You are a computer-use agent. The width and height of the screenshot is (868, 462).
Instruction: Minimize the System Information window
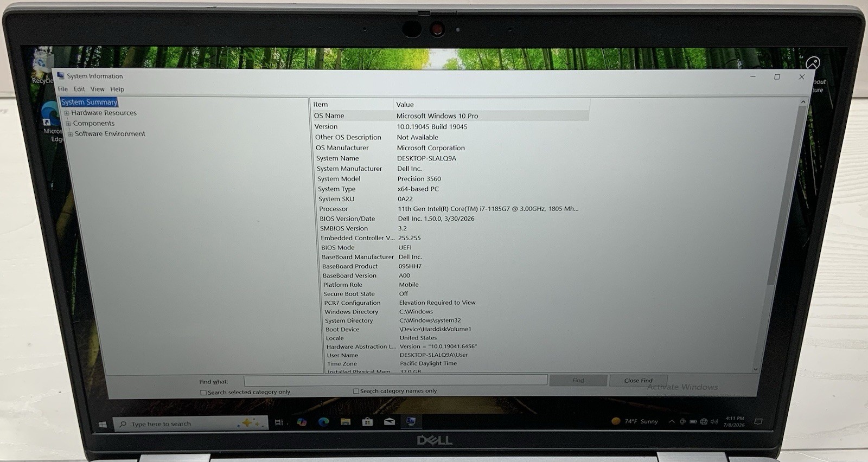coord(752,77)
